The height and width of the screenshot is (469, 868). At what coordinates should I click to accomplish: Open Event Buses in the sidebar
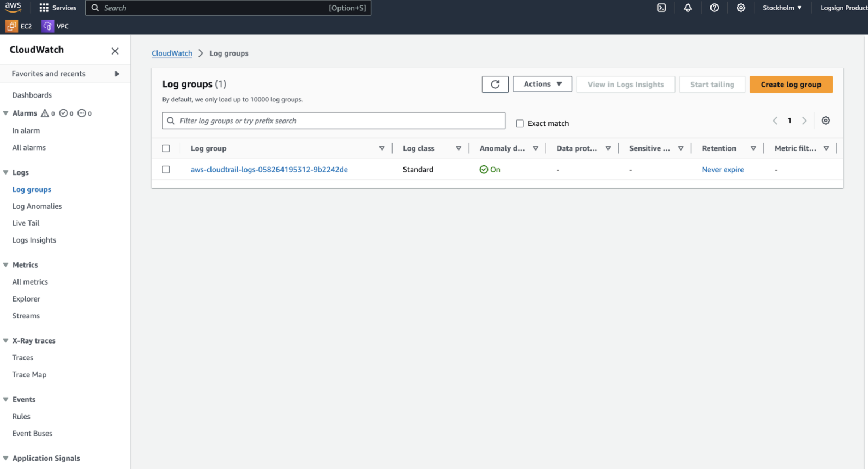pos(33,434)
